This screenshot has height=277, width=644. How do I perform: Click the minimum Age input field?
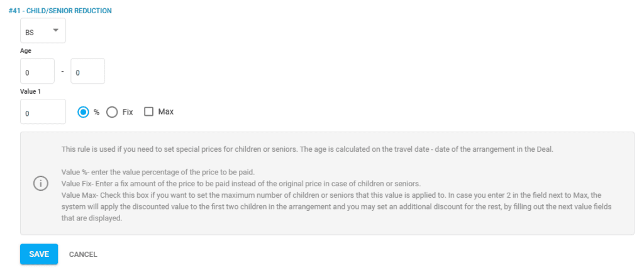37,71
